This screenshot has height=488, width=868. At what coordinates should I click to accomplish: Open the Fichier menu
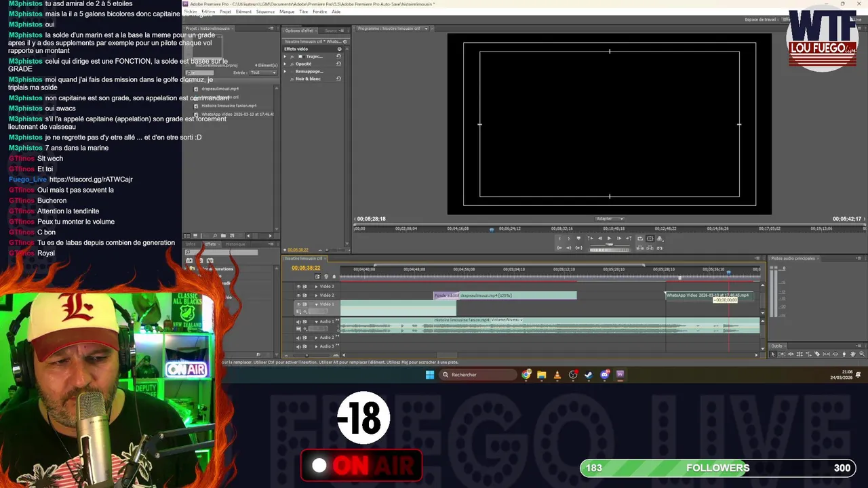pos(191,12)
